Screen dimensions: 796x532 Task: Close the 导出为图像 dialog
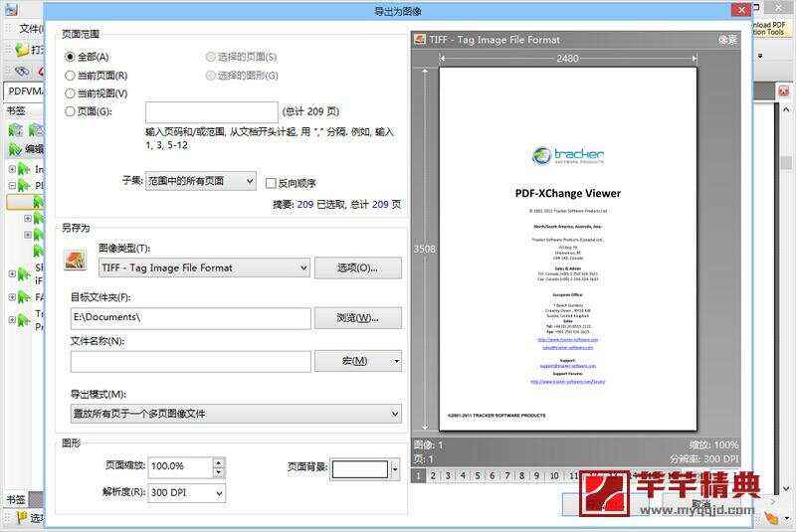[741, 9]
